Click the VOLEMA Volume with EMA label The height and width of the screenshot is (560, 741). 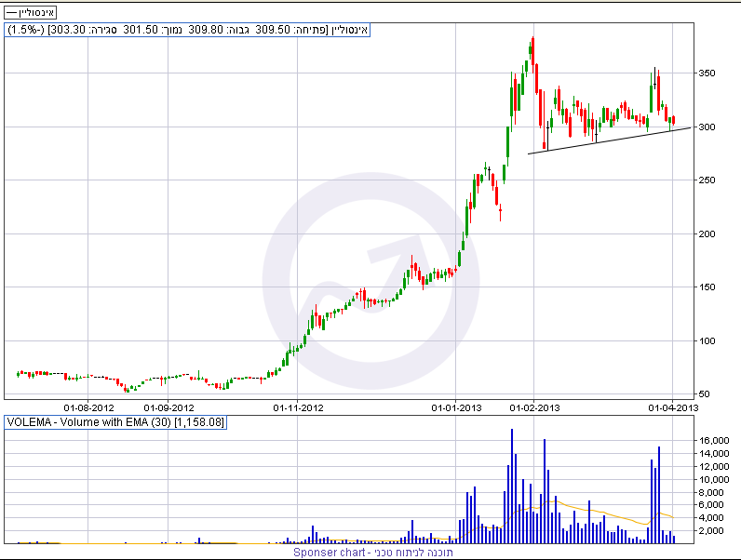coord(115,422)
